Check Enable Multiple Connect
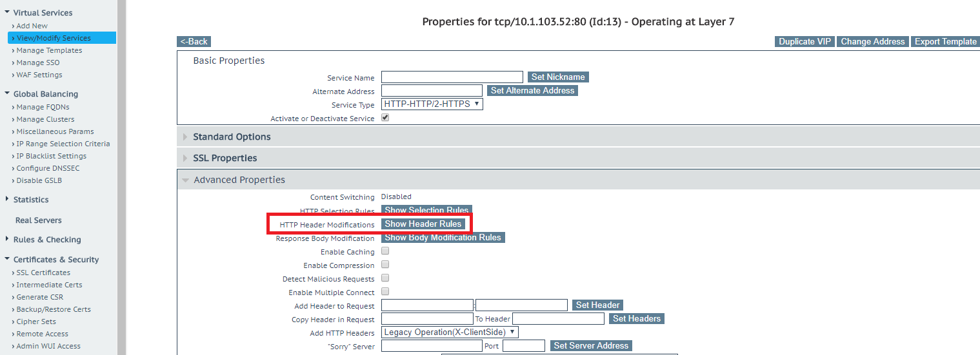 [x=385, y=292]
